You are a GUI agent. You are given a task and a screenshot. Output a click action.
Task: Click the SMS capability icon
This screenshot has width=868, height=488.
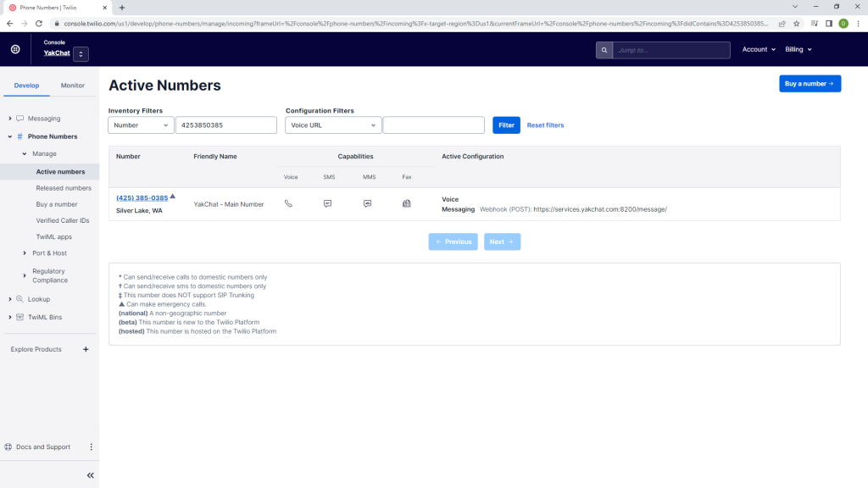coord(328,203)
